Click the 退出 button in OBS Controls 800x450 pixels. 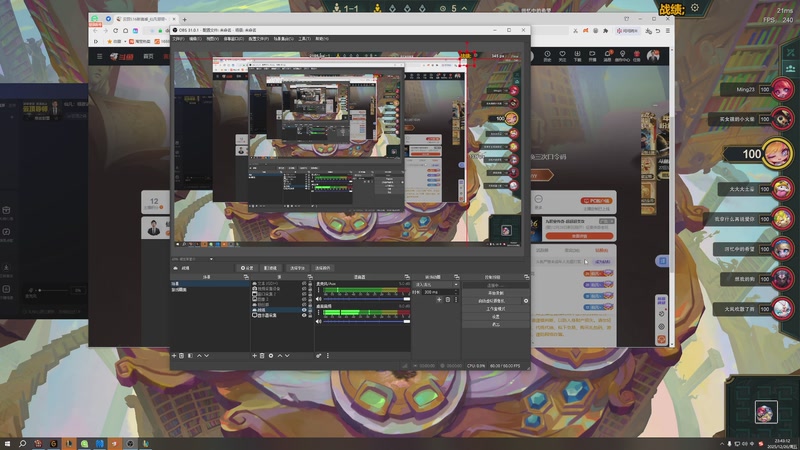pyautogui.click(x=495, y=324)
